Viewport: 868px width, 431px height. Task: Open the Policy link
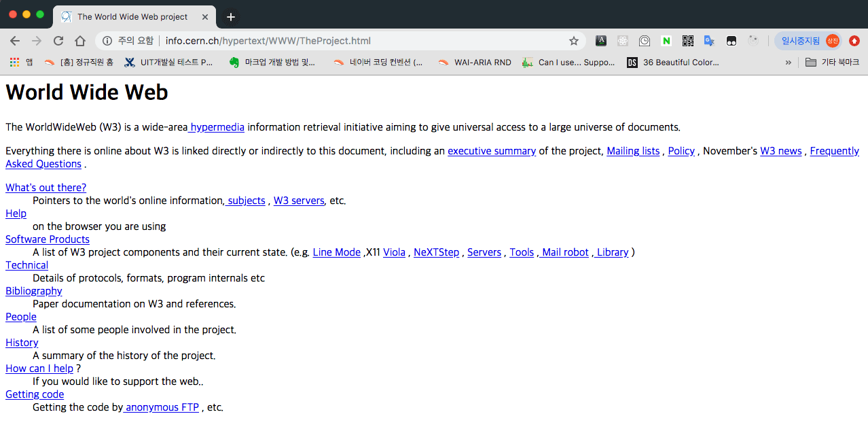point(681,151)
